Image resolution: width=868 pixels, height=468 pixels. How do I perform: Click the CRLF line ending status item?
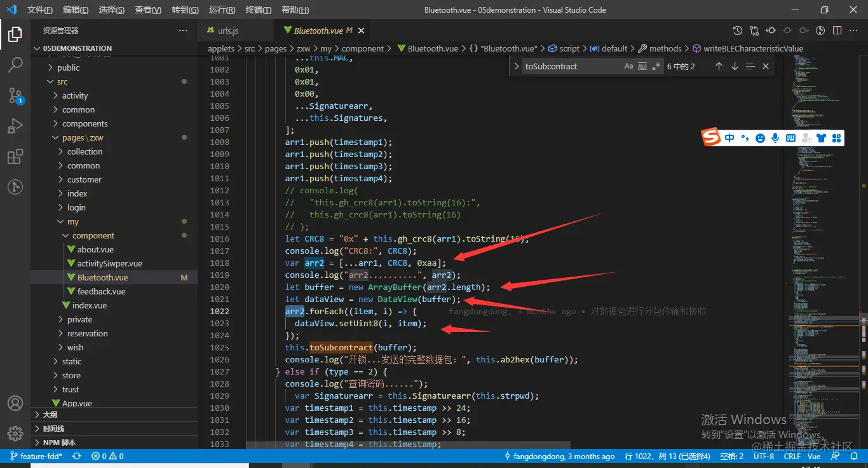pos(792,456)
